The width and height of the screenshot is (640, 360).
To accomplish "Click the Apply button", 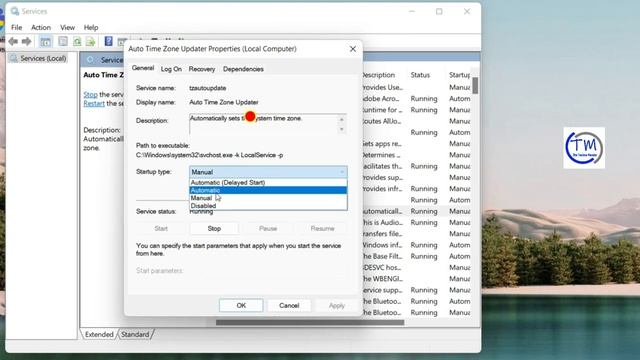I will tap(337, 305).
